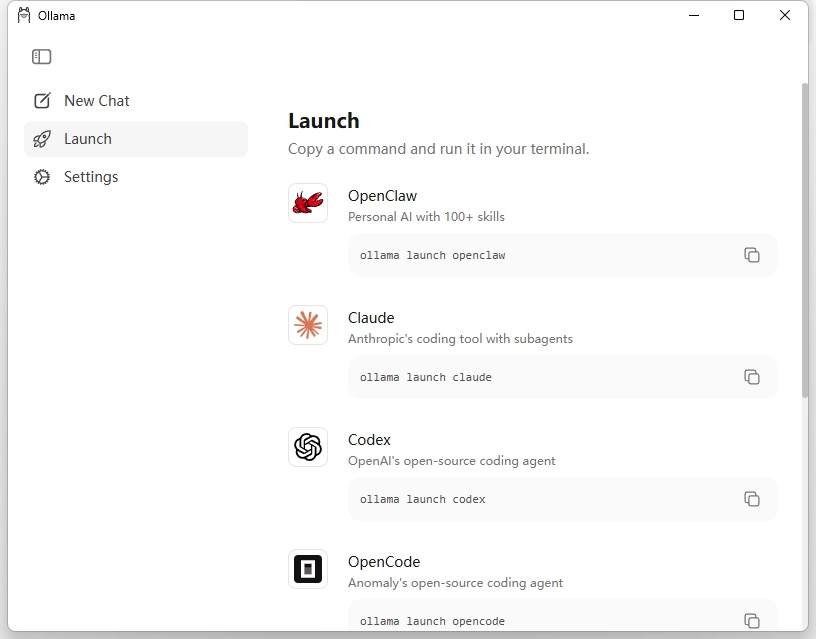The width and height of the screenshot is (816, 639).
Task: Click the OpenClaw lobster logo
Action: (x=308, y=203)
